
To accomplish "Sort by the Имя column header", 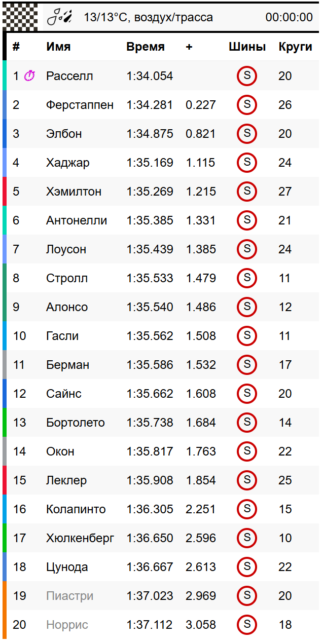I will (58, 47).
